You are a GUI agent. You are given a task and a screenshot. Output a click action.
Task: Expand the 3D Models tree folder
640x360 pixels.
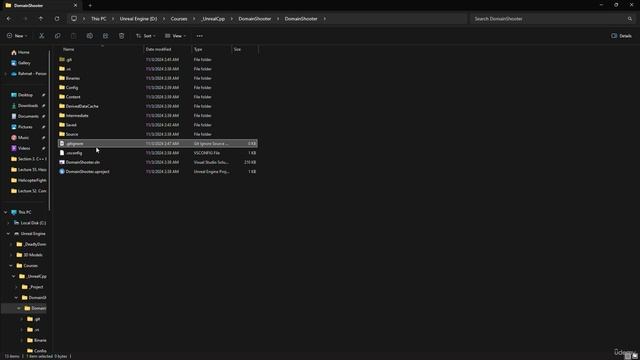point(11,255)
